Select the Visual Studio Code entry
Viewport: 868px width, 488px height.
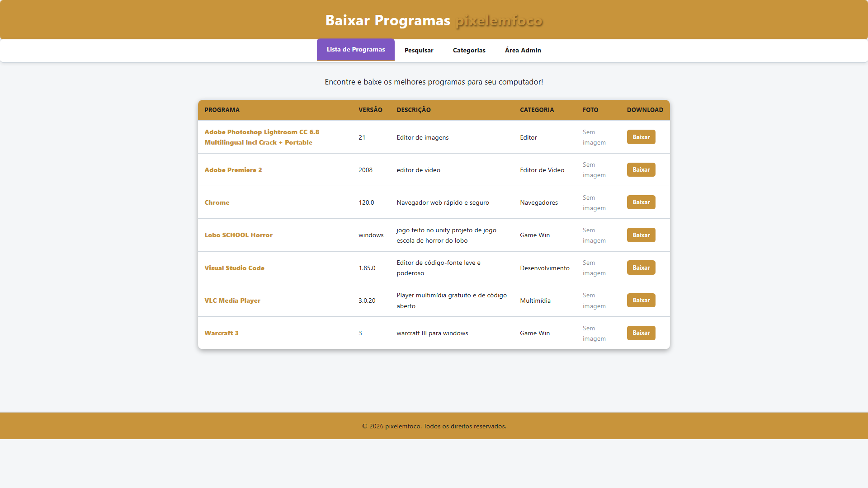pyautogui.click(x=234, y=267)
